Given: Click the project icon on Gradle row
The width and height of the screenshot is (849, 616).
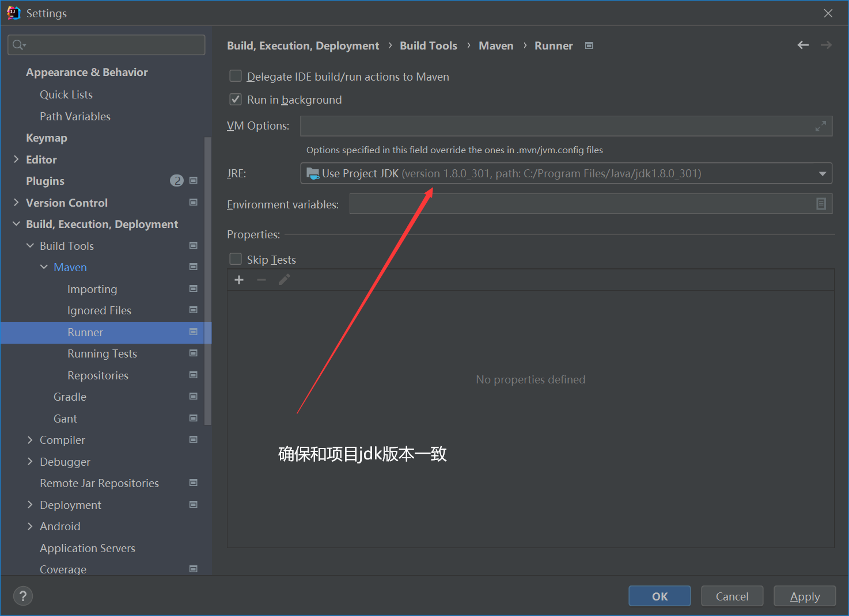Looking at the screenshot, I should coord(194,396).
